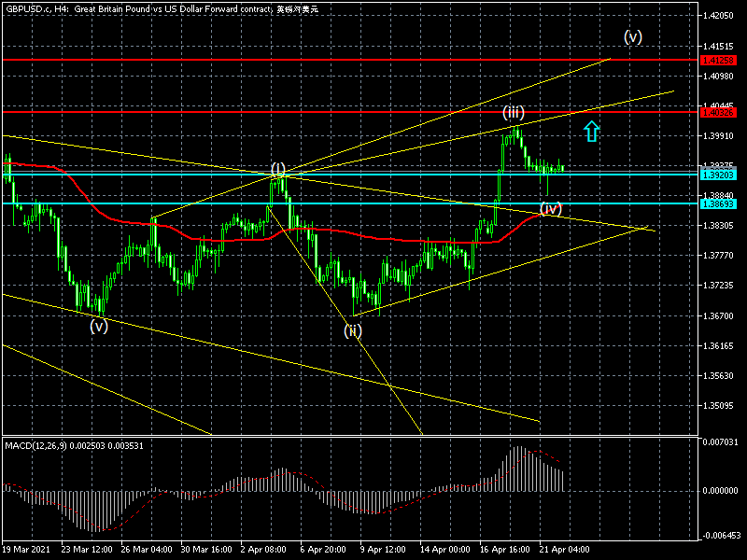747x560 pixels.
Task: Select the (iv) wave label
Action: (x=551, y=208)
